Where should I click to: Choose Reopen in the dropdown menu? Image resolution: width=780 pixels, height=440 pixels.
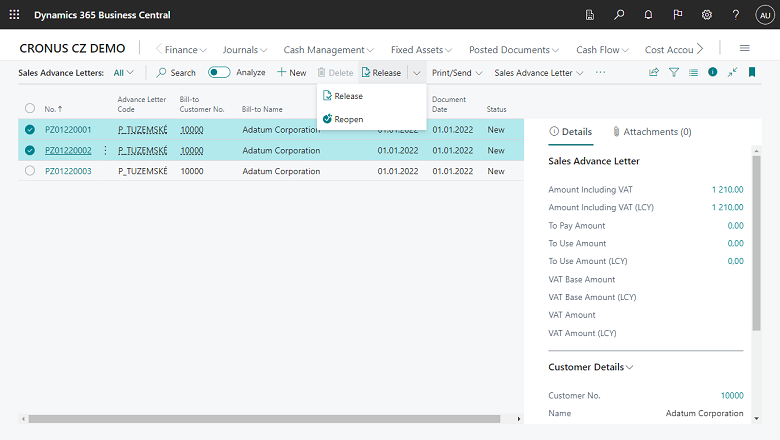click(371, 119)
